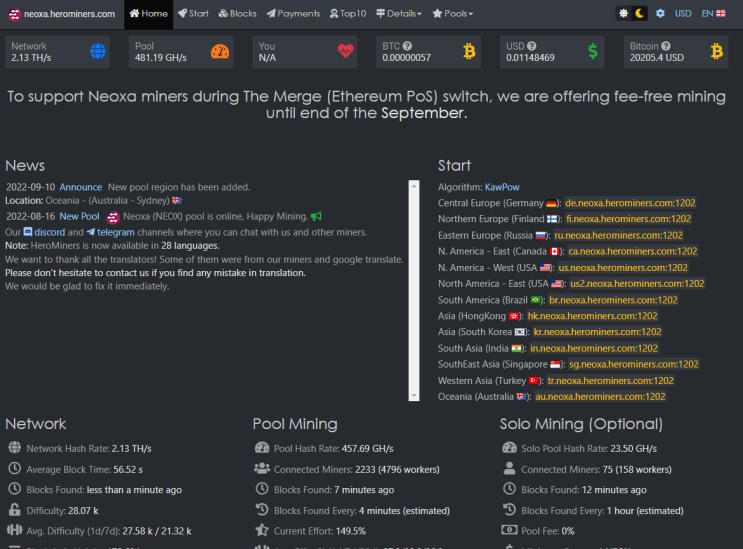Expand the Pools dropdown menu

point(453,14)
